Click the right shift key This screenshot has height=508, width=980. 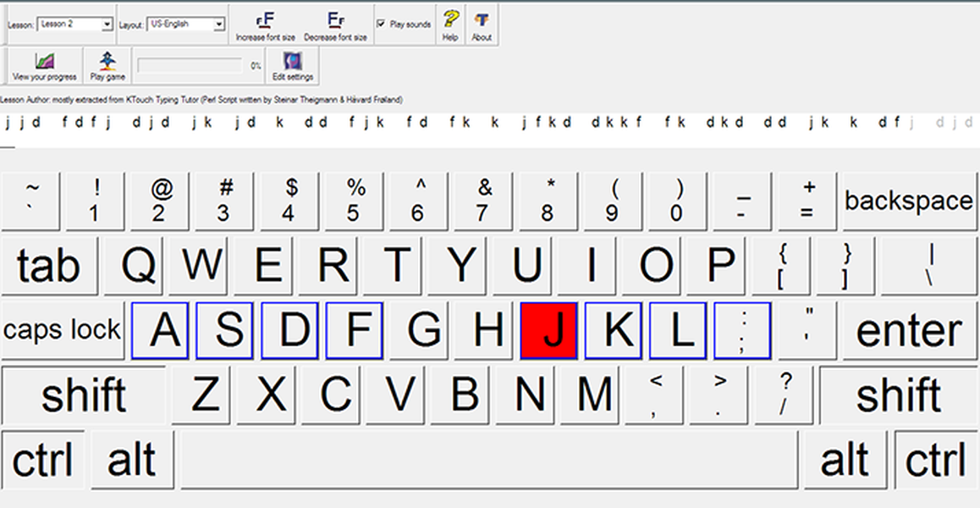coord(898,395)
